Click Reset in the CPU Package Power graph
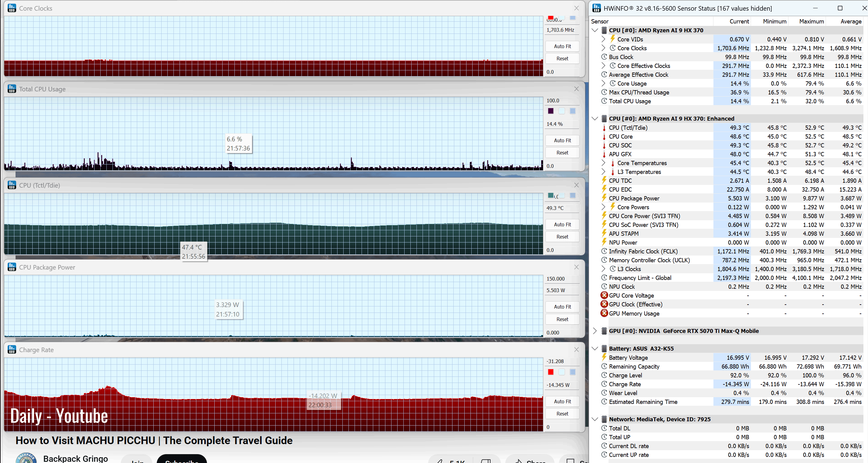The height and width of the screenshot is (463, 868). coord(562,319)
